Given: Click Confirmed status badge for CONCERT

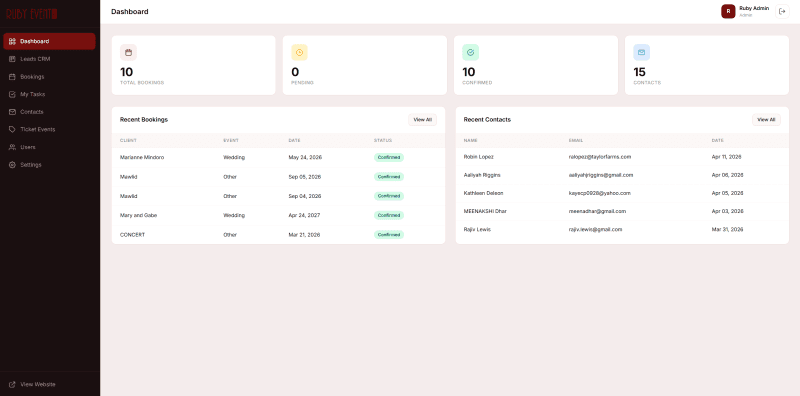Looking at the screenshot, I should tap(389, 235).
